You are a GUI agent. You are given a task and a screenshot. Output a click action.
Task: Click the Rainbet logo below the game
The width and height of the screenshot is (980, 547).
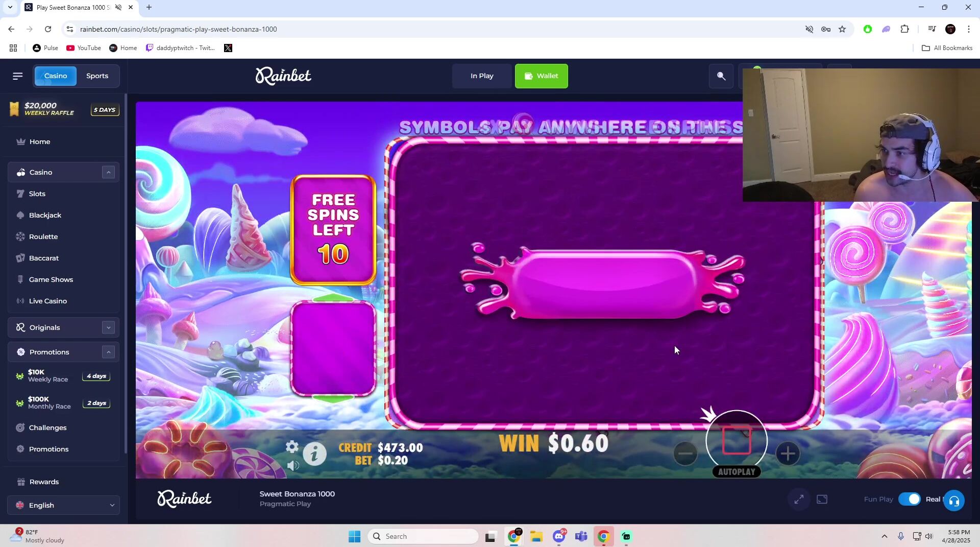[x=184, y=499]
